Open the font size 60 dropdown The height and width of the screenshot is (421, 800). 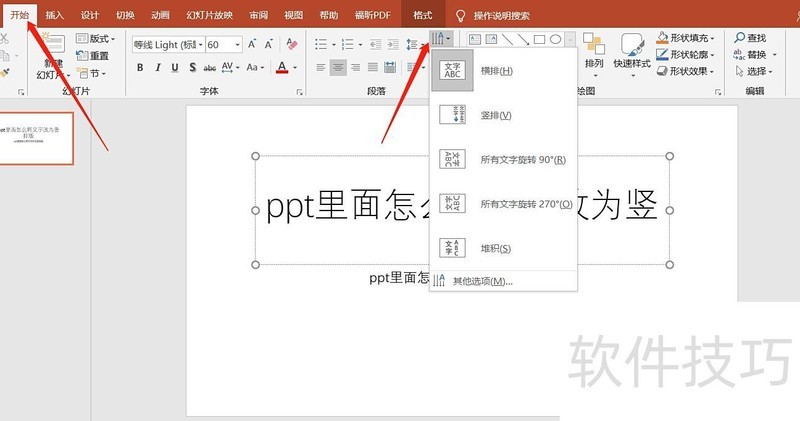point(237,45)
